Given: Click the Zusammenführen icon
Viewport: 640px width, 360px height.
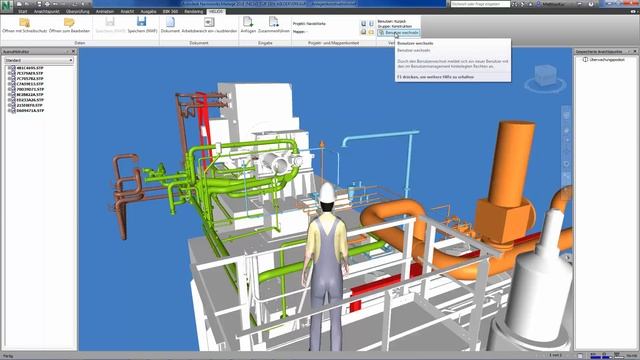Looking at the screenshot, I should coord(273,22).
